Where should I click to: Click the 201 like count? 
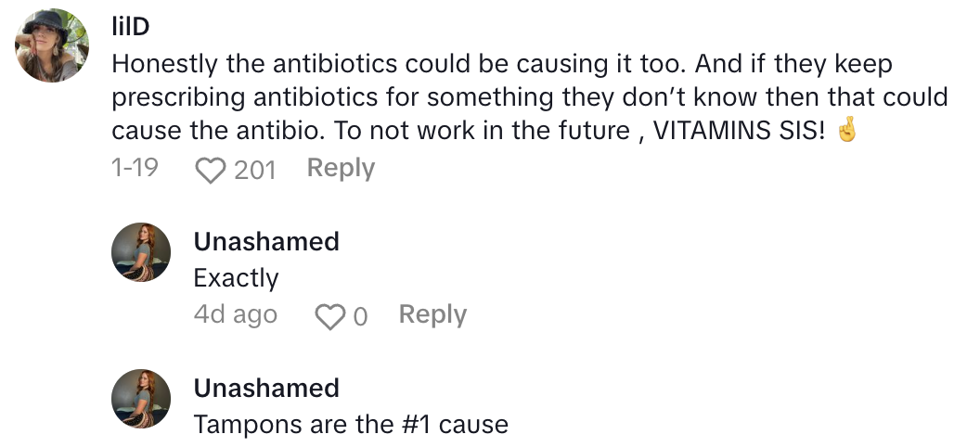pos(254,170)
